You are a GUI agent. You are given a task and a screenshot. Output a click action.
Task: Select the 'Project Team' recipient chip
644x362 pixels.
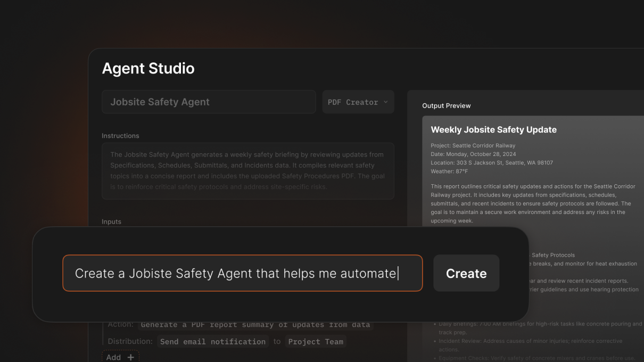point(316,341)
